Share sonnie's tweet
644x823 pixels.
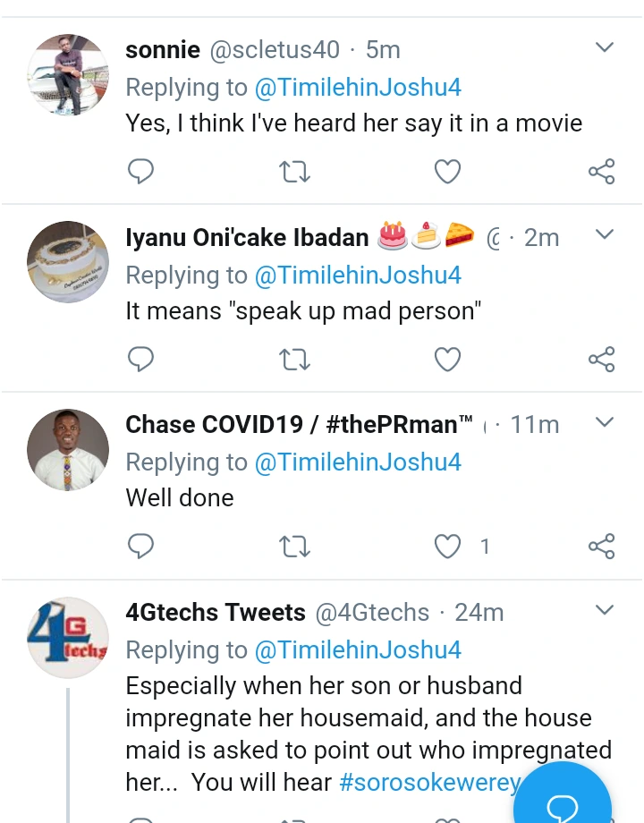pyautogui.click(x=601, y=171)
